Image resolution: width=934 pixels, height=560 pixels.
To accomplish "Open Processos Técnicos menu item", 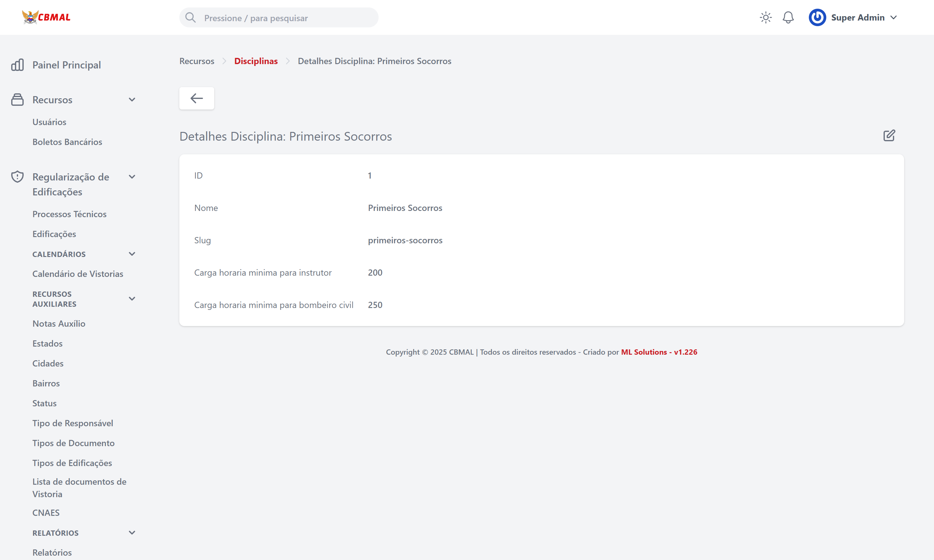I will point(69,214).
